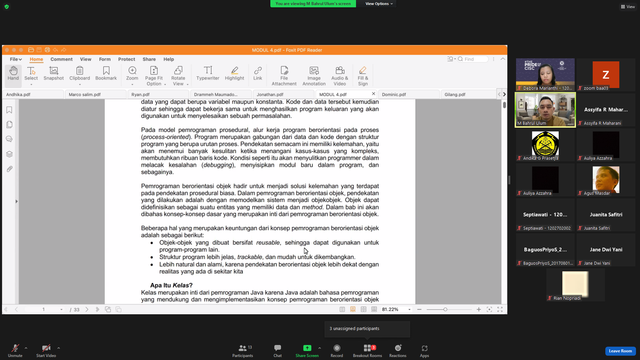Image resolution: width=640 pixels, height=360 pixels.
Task: Open layers panel in left sidebar
Action: tap(9, 154)
